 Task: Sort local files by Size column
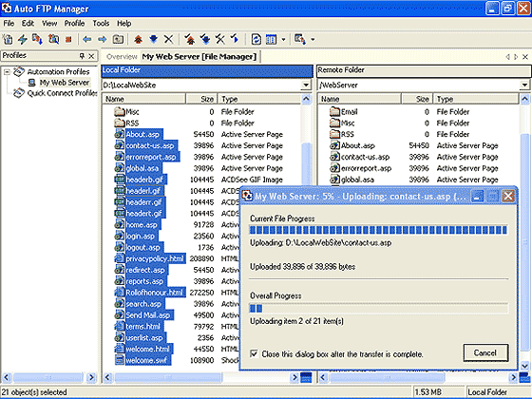[201, 99]
